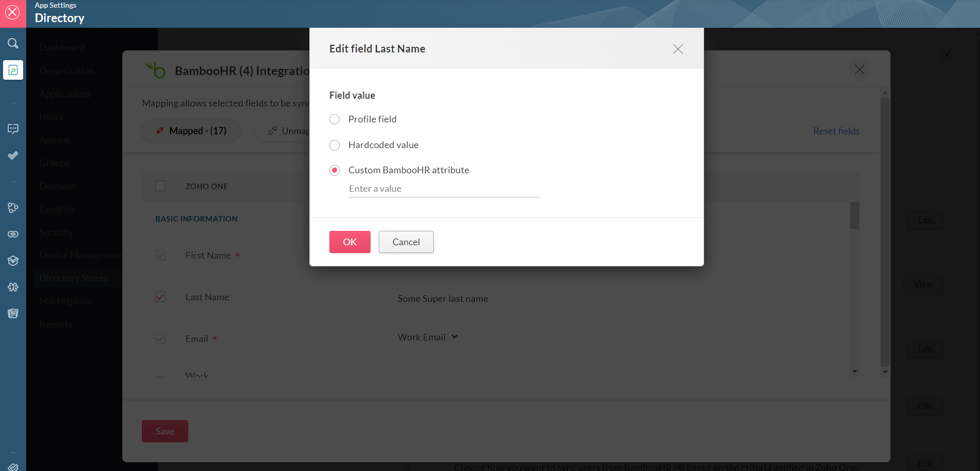Close the background page with its X

click(947, 55)
